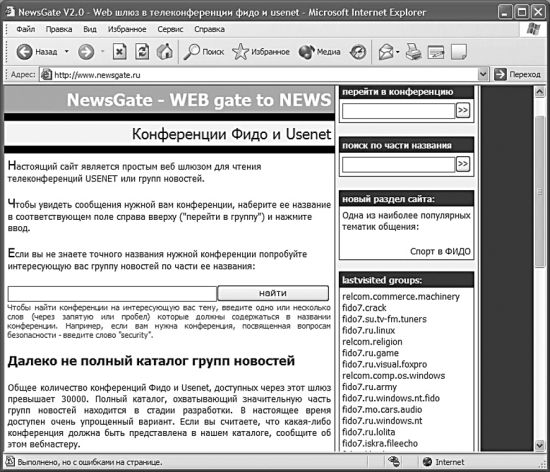Screen dimensions: 550x472
Task: Open the Поиск search pane
Action: coord(204,52)
